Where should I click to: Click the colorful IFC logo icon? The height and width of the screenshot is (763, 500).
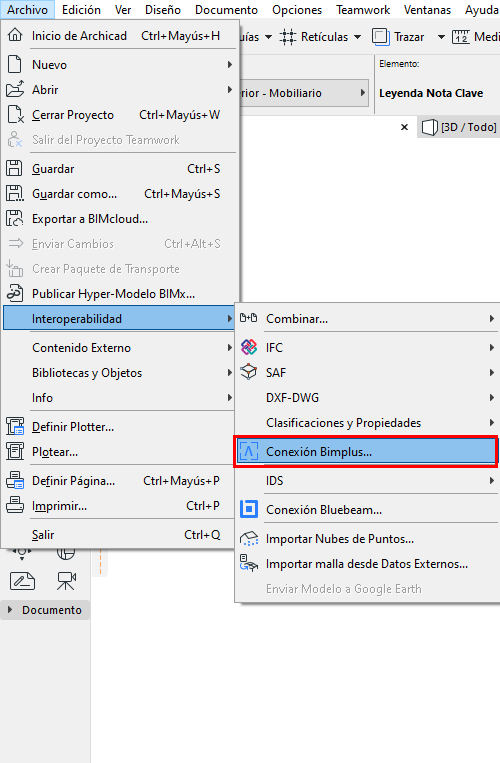tap(249, 347)
